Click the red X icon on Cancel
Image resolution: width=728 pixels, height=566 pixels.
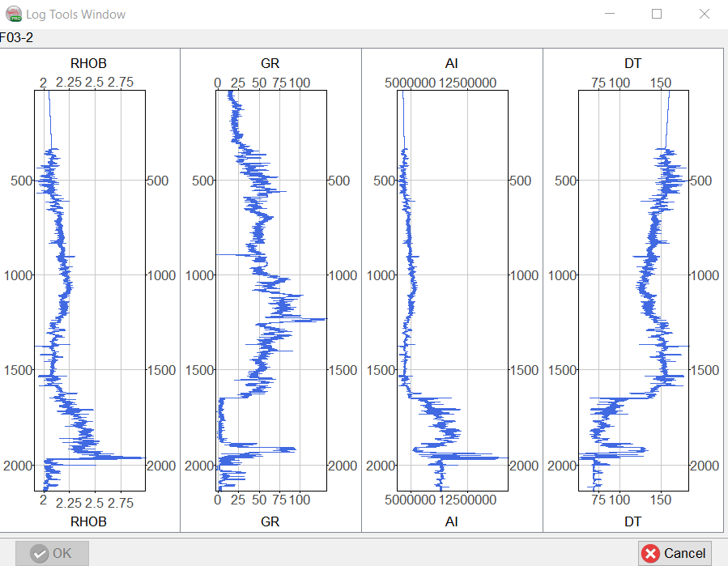tap(649, 553)
